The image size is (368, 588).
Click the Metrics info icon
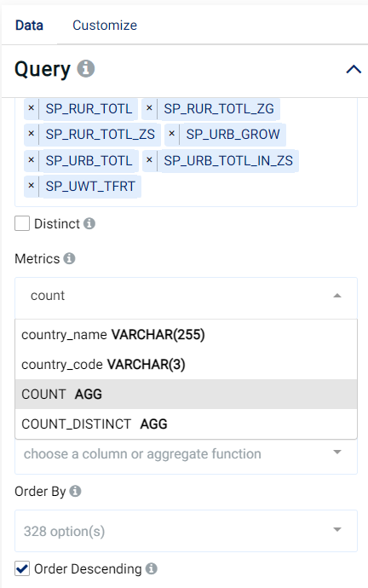tap(69, 258)
